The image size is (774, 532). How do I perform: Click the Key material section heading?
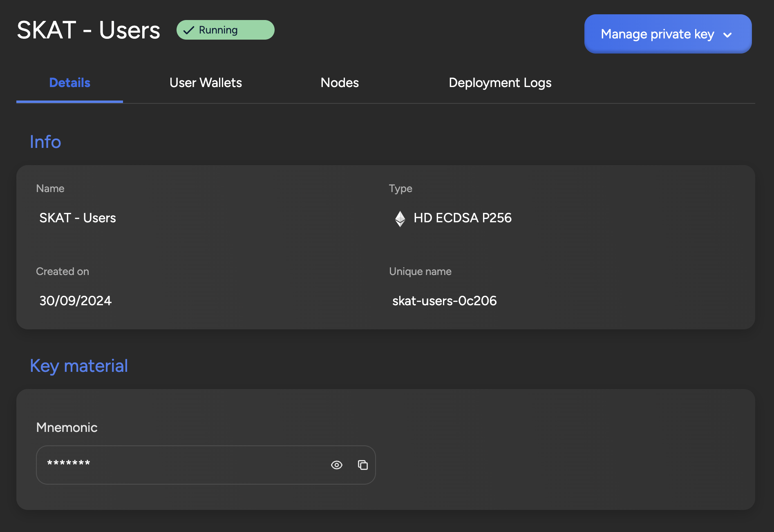point(79,366)
